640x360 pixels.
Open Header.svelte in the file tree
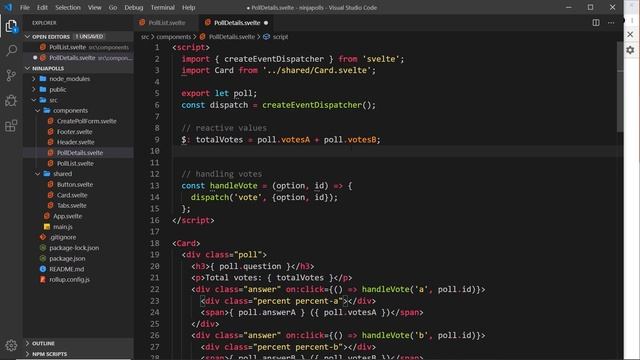76,142
